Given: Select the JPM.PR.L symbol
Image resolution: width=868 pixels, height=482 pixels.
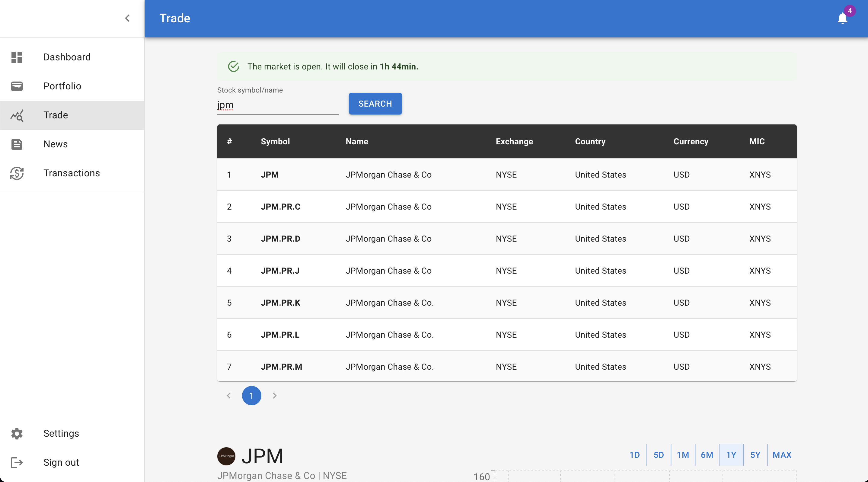Looking at the screenshot, I should (x=280, y=335).
